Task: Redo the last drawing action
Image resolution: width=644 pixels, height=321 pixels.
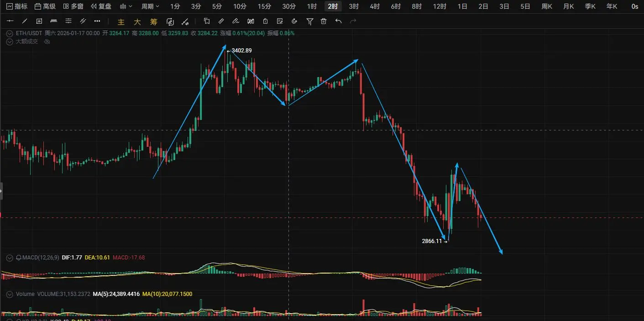Action: 353,21
